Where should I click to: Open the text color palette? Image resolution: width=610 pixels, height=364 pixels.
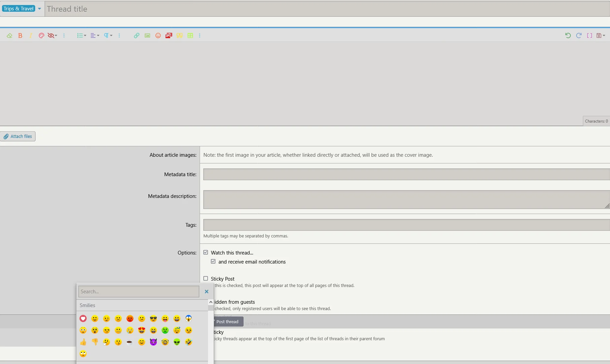point(41,35)
